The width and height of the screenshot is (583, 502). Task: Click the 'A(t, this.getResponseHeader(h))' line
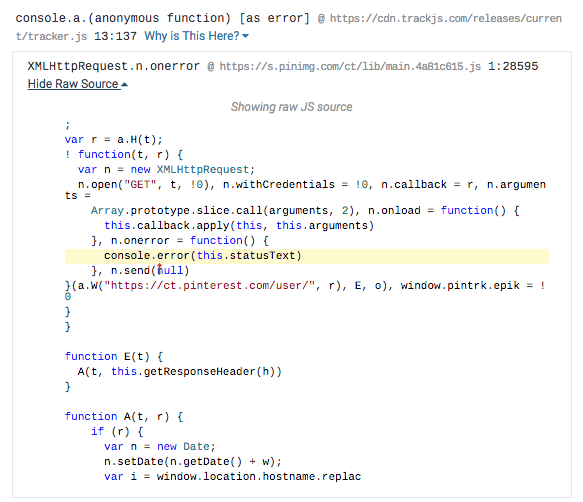180,371
